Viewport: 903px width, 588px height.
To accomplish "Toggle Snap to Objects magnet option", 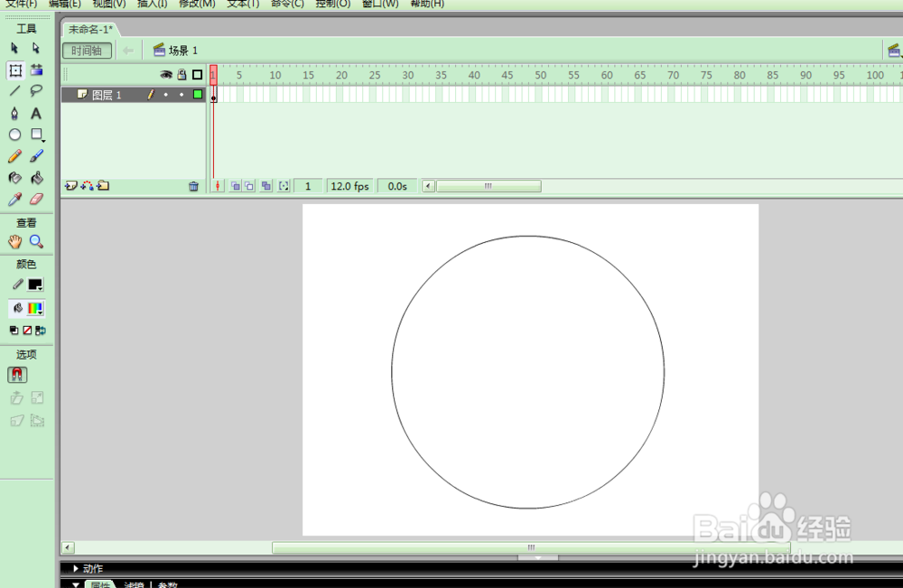I will pyautogui.click(x=17, y=375).
